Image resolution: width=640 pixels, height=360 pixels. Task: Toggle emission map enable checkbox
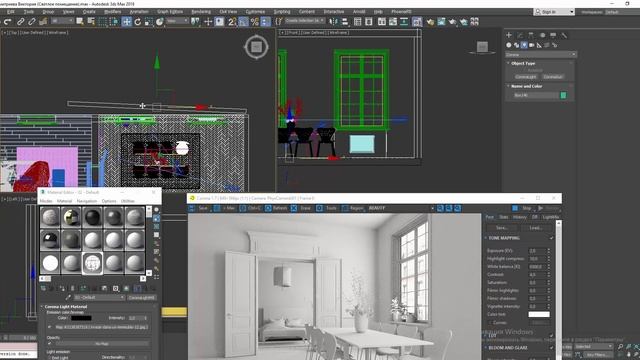click(x=50, y=327)
